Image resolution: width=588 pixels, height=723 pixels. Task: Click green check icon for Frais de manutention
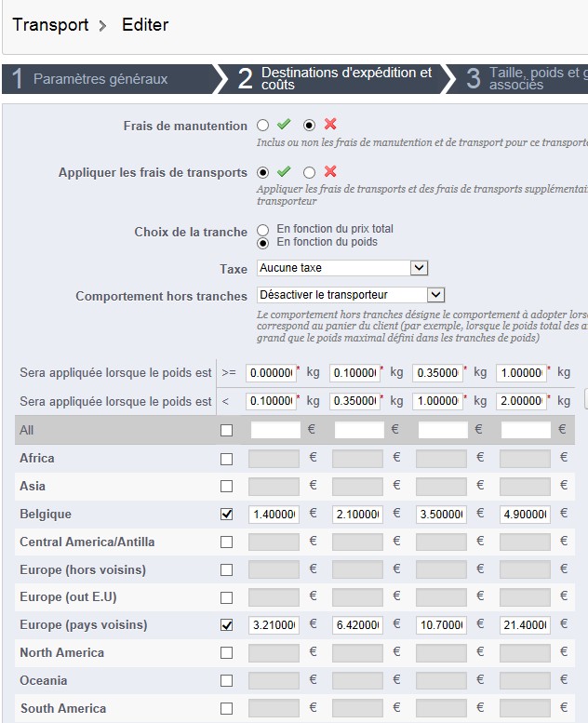(x=284, y=125)
